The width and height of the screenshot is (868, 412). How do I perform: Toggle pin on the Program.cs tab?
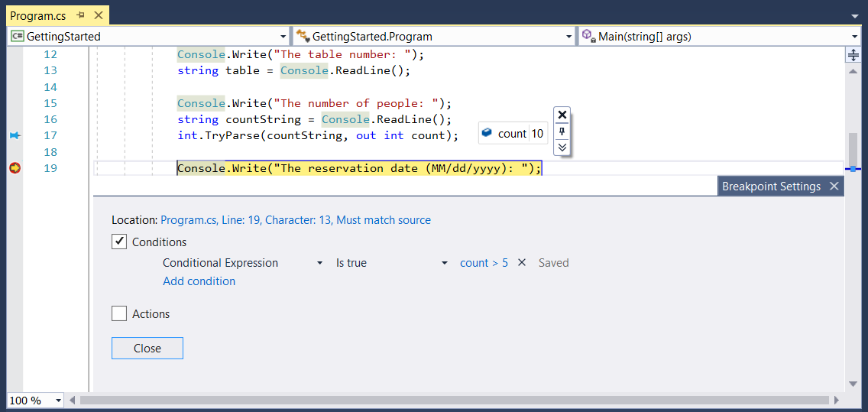coord(81,15)
